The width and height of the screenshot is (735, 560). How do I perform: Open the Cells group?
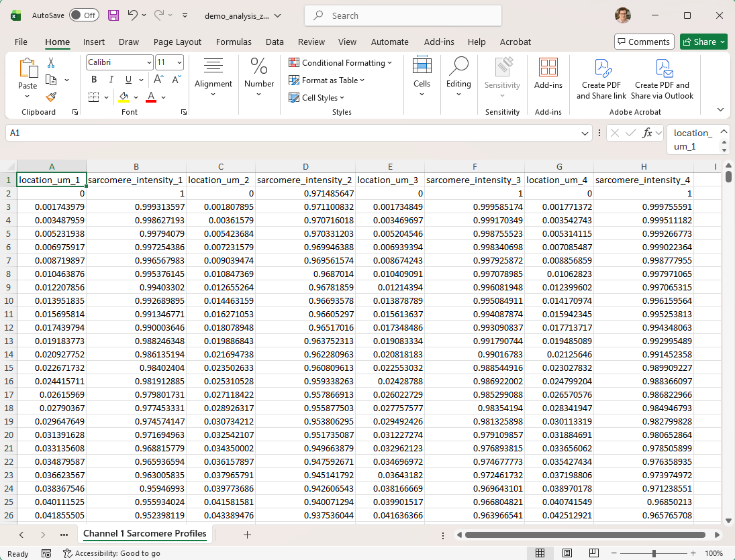(x=422, y=77)
